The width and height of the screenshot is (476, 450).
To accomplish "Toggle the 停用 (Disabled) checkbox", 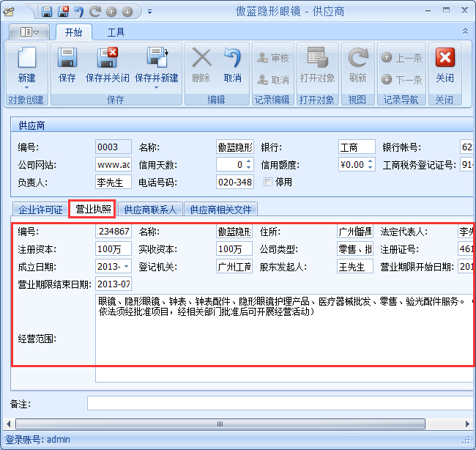I will [268, 182].
